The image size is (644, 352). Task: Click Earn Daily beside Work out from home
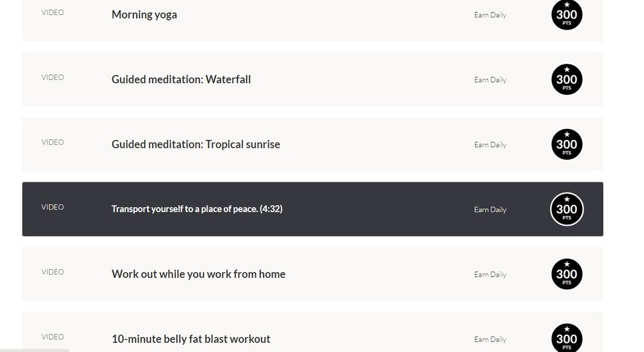tap(490, 275)
